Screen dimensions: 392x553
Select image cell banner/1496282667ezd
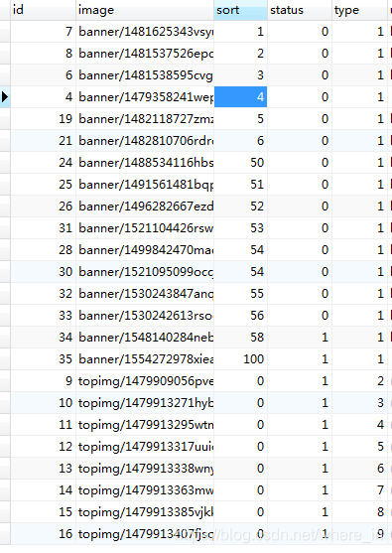(145, 206)
